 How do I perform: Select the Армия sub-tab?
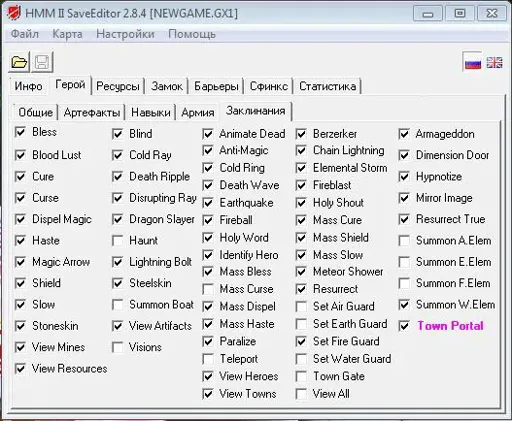pyautogui.click(x=198, y=113)
